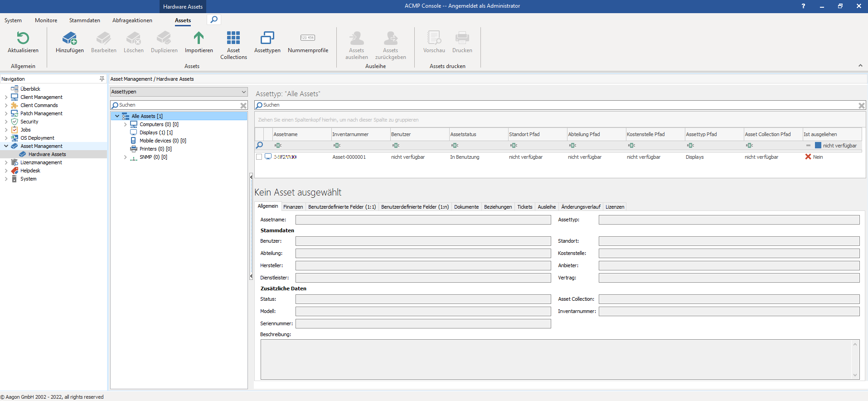Image resolution: width=868 pixels, height=401 pixels.
Task: Collapse the upper splitter arrow of the tree panel
Action: click(x=251, y=177)
